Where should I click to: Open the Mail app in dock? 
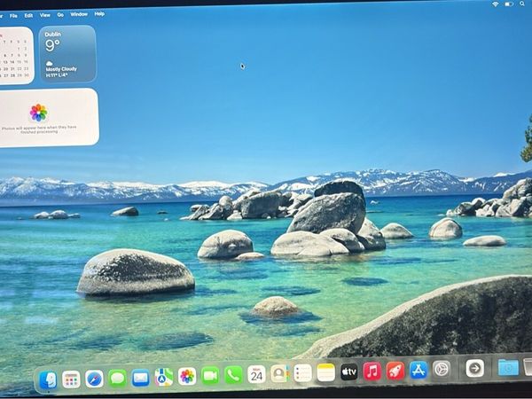[x=140, y=378]
